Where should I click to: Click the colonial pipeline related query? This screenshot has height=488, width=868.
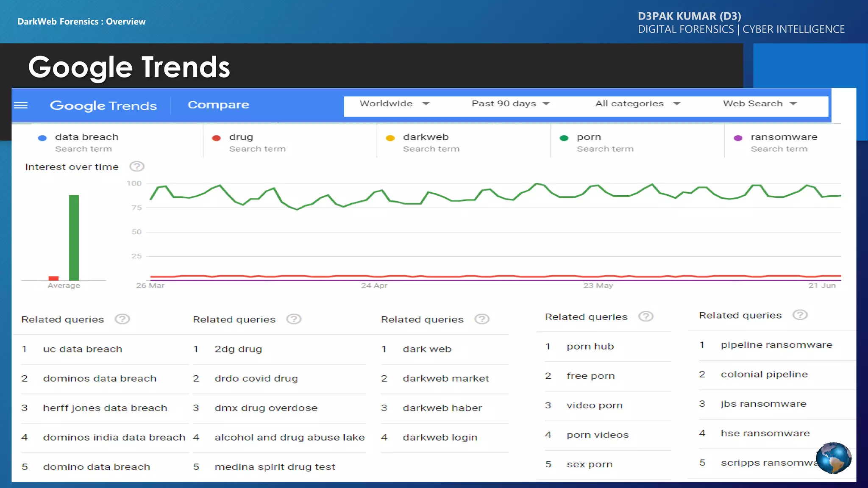(x=764, y=374)
